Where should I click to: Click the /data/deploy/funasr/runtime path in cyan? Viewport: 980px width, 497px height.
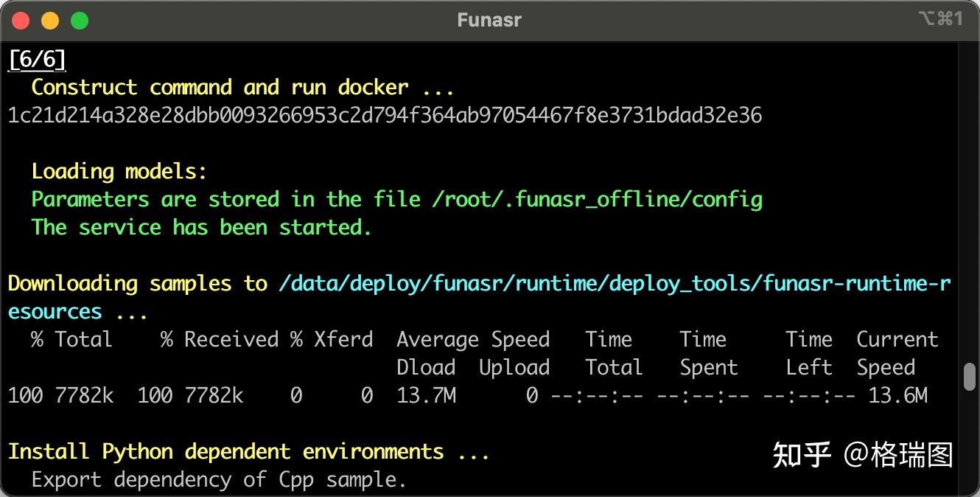pos(615,283)
